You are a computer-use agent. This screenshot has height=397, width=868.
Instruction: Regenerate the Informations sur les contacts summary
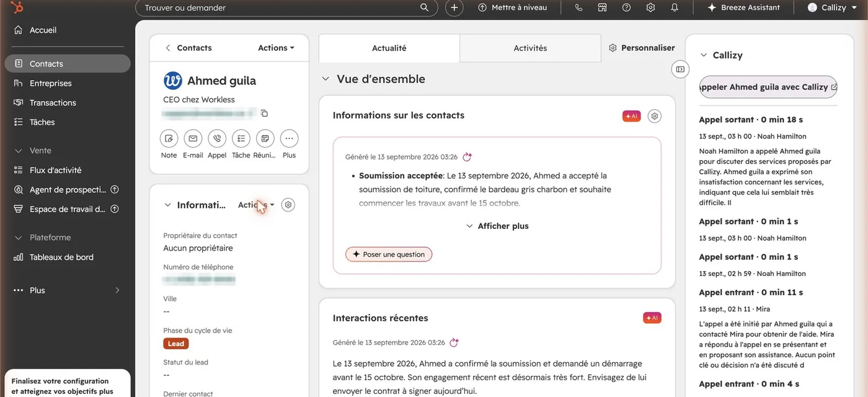[467, 157]
